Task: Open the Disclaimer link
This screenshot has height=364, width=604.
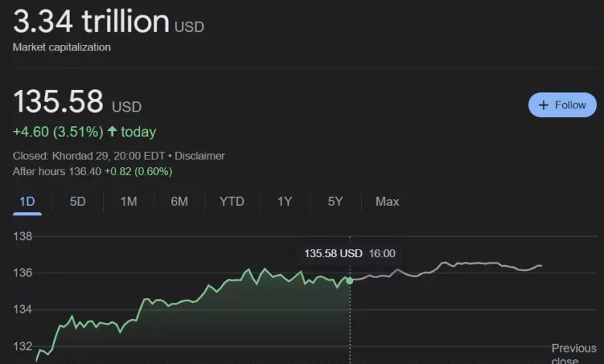Action: [201, 156]
